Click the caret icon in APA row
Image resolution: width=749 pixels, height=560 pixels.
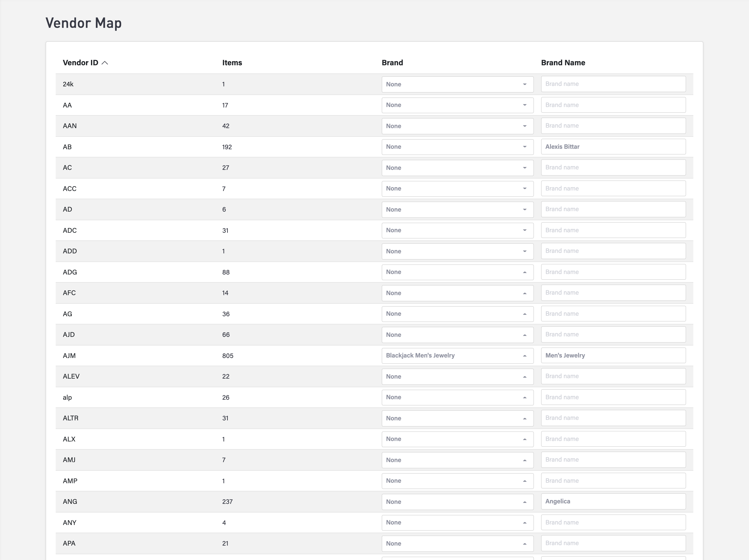click(x=525, y=544)
